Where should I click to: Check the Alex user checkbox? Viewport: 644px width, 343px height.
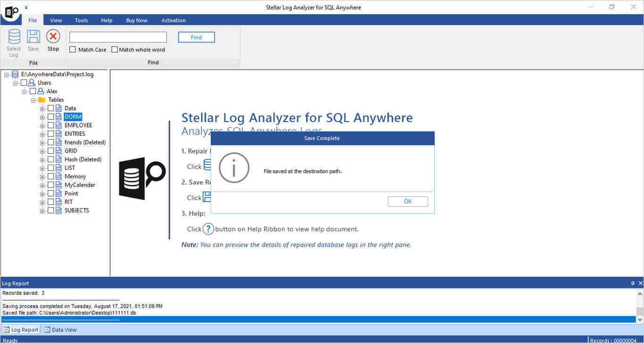(x=33, y=91)
